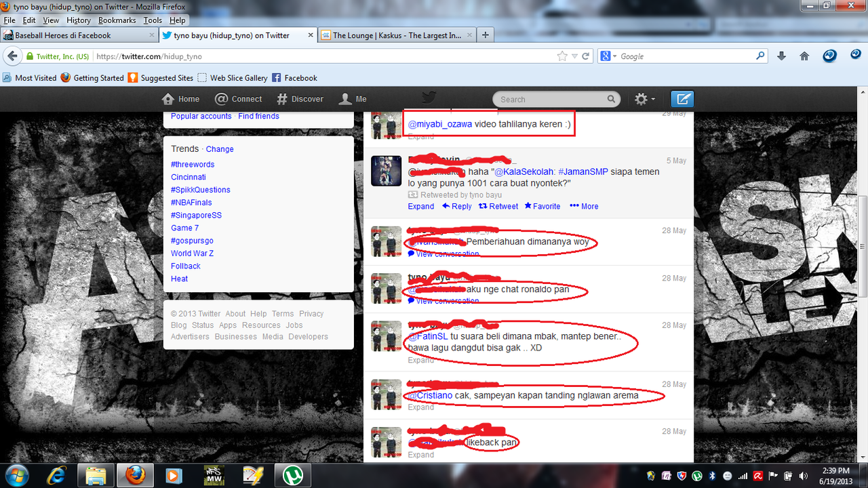Close the Baseball Heroes di Facebook tab
The image size is (868, 488).
(x=151, y=35)
